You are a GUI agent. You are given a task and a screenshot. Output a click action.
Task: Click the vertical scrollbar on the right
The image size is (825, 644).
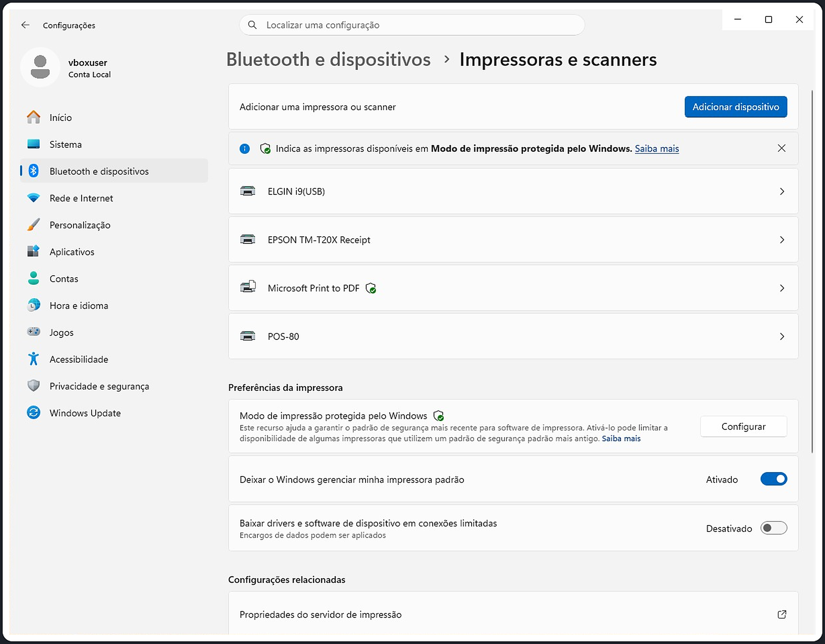click(812, 271)
